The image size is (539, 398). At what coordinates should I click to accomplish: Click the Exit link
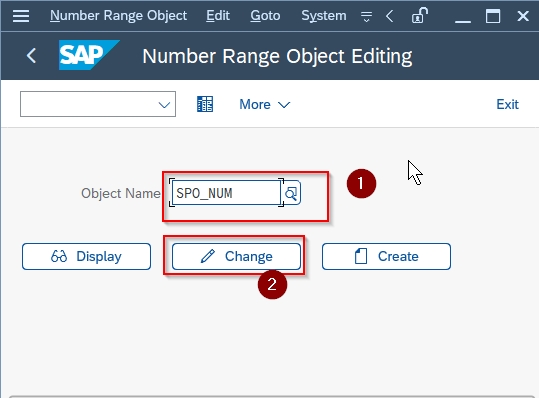point(507,104)
